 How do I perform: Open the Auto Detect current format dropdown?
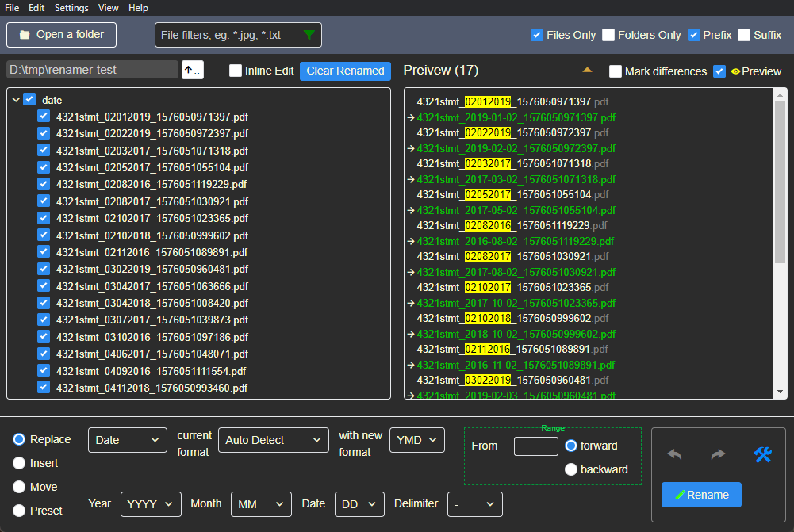[273, 440]
